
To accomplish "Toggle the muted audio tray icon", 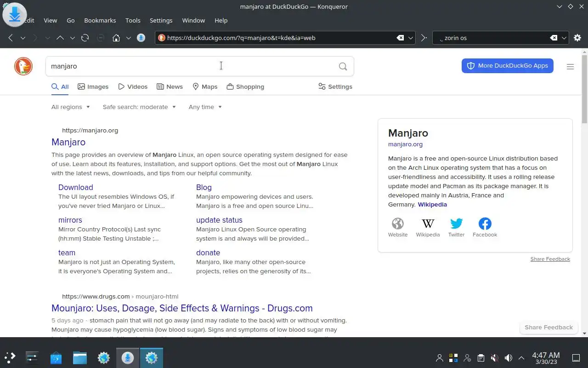I will pyautogui.click(x=494, y=357).
